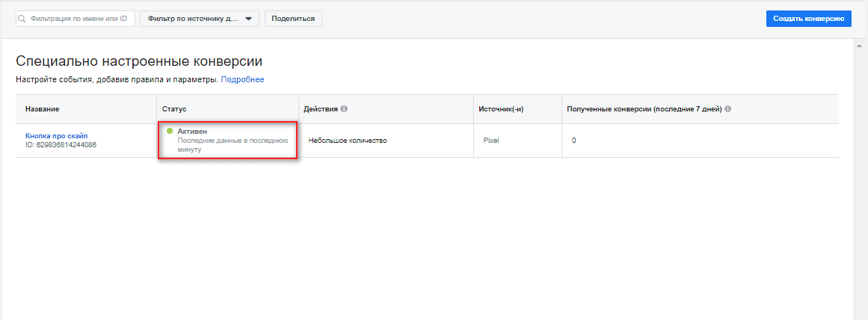Sort by the Название column header
The width and height of the screenshot is (868, 320).
pyautogui.click(x=42, y=109)
